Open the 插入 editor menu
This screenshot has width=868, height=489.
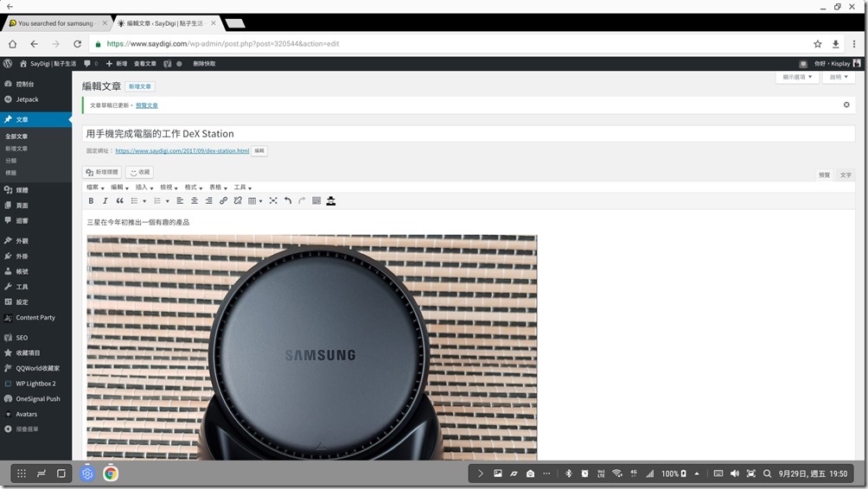click(144, 187)
